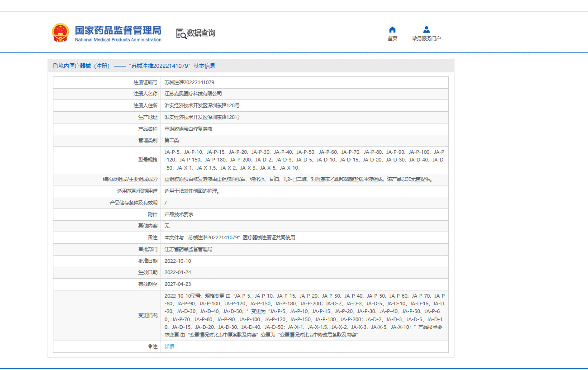Click 政务服务门户 navigation label

tap(427, 38)
